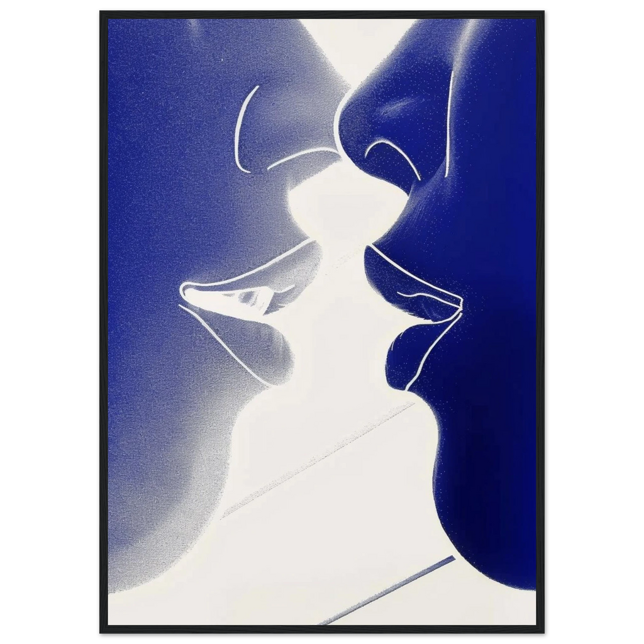Click the bottom edge of the black frame
644x644 pixels.
pyautogui.click(x=322, y=630)
